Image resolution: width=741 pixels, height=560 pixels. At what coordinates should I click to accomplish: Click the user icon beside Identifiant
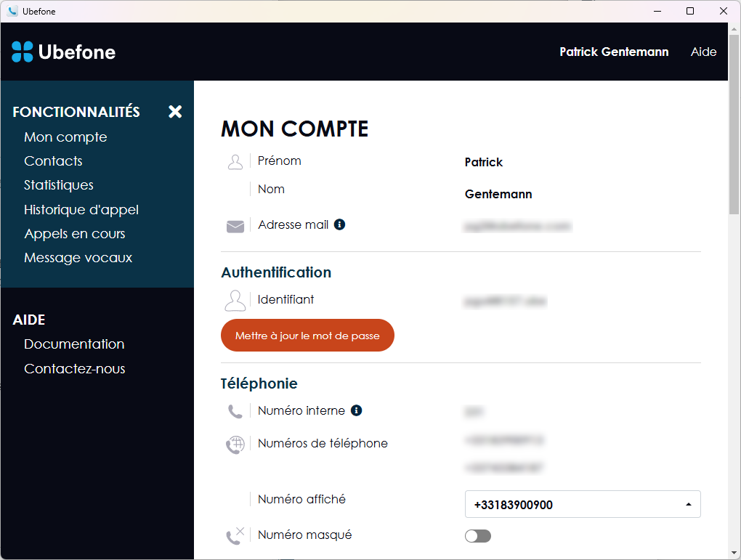tap(235, 301)
